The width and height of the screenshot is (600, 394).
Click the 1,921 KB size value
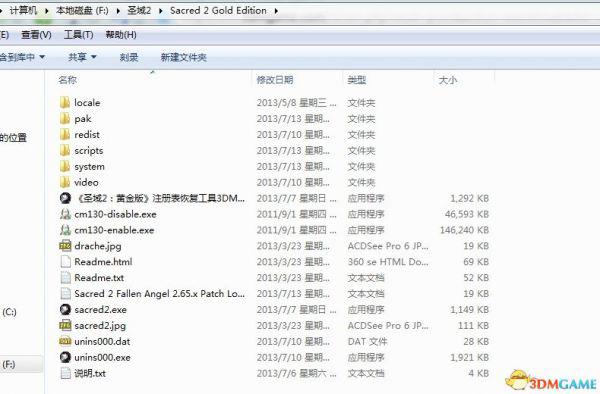tap(470, 358)
